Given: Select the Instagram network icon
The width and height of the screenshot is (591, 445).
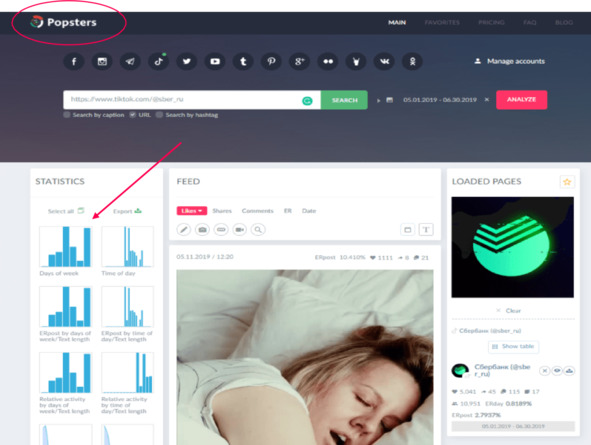Looking at the screenshot, I should (x=102, y=61).
